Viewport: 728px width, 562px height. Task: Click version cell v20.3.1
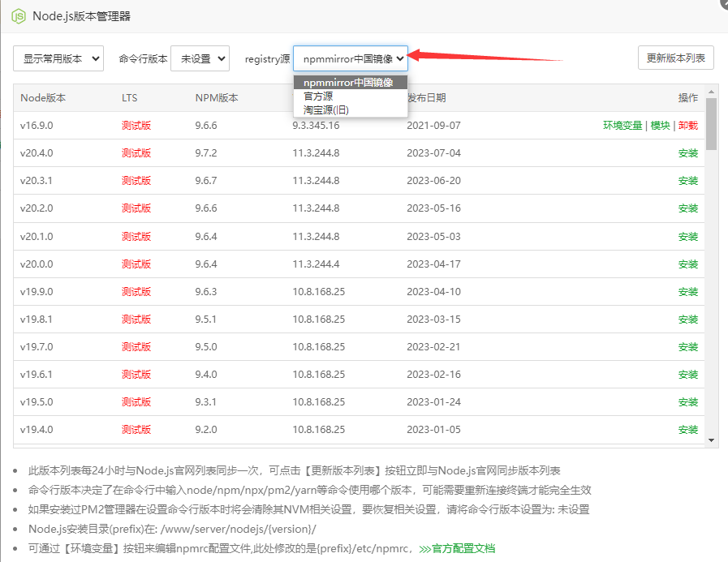pyautogui.click(x=37, y=181)
